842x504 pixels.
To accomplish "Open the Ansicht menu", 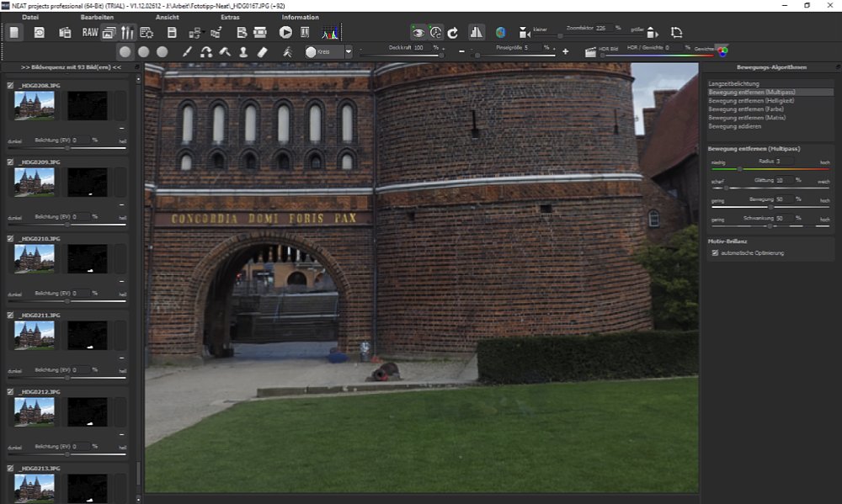I will tap(167, 17).
